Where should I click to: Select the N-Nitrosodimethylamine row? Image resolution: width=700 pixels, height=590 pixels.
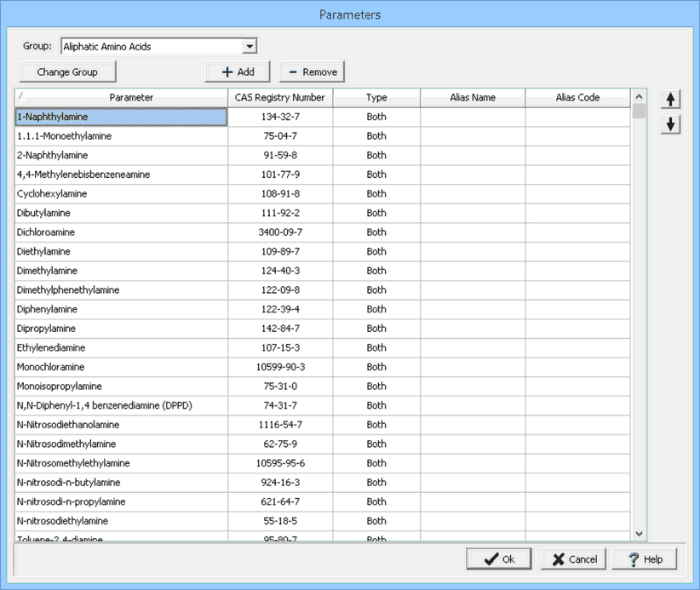[x=121, y=444]
